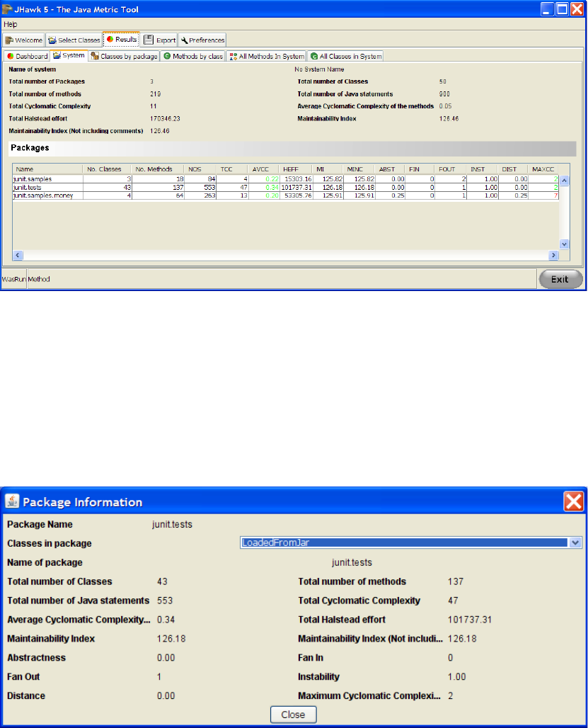The width and height of the screenshot is (588, 728).
Task: Click the Dashboard tab icon
Action: (x=10, y=56)
